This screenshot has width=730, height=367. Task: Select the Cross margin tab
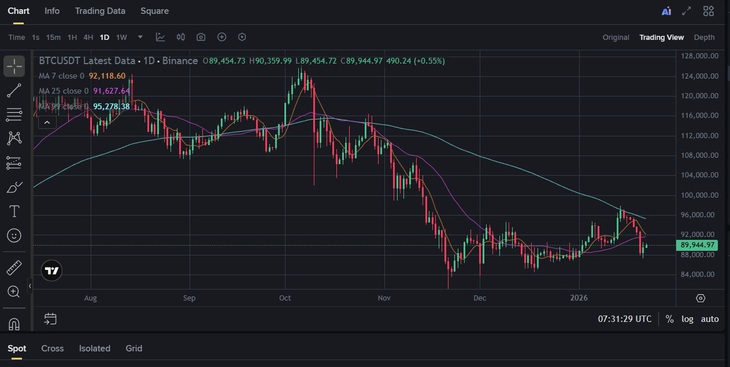[x=52, y=348]
